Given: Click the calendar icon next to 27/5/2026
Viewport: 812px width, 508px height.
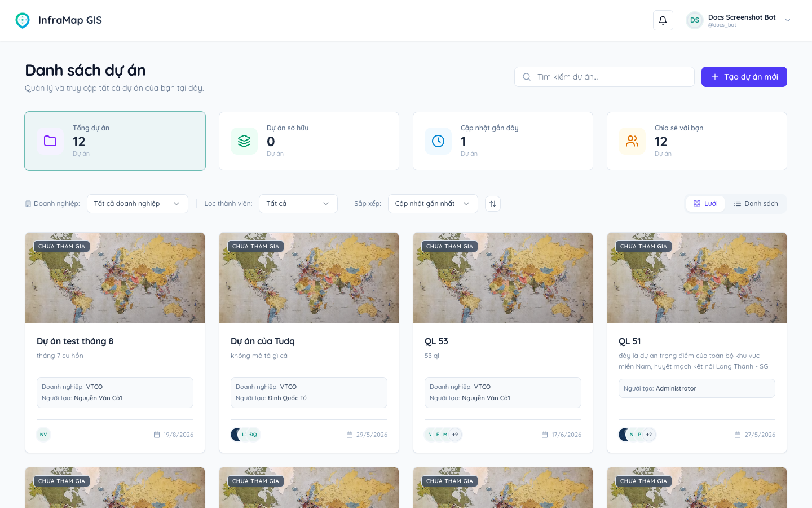Looking at the screenshot, I should click(x=738, y=435).
